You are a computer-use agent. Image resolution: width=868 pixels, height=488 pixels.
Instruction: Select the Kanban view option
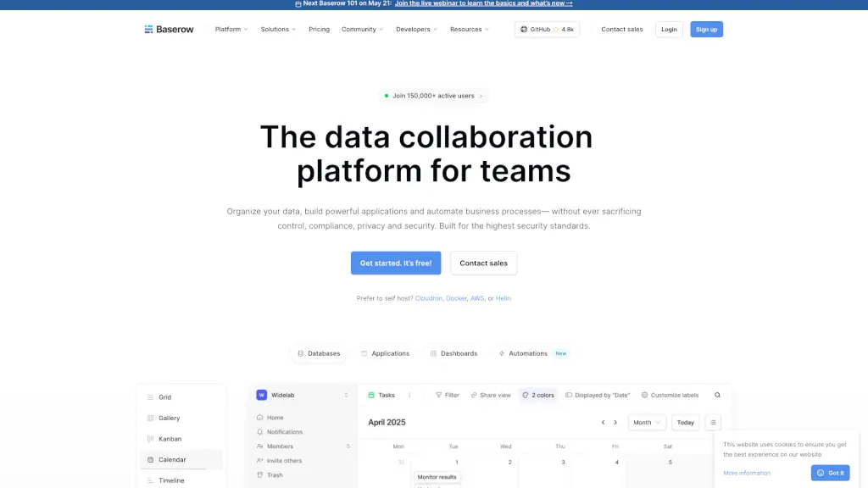pos(181,439)
